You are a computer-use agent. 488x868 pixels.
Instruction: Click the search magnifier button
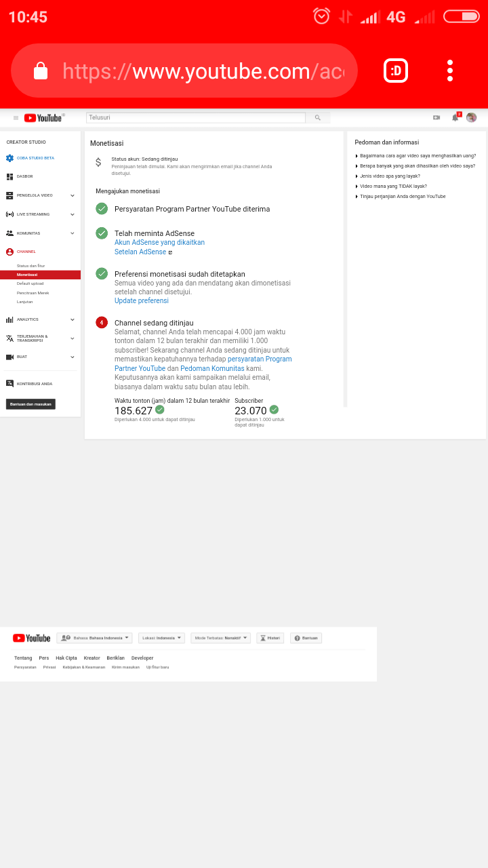click(x=317, y=118)
